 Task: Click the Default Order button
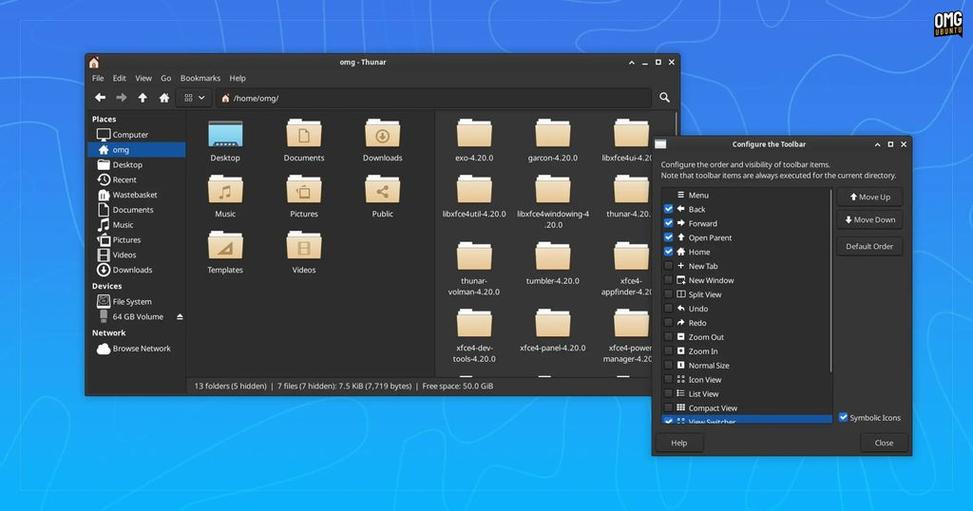pos(869,246)
